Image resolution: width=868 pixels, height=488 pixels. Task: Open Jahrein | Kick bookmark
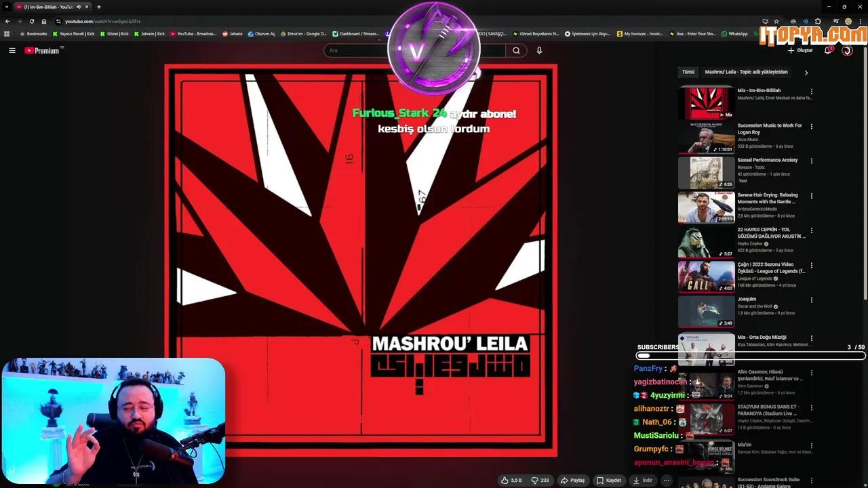(x=149, y=33)
